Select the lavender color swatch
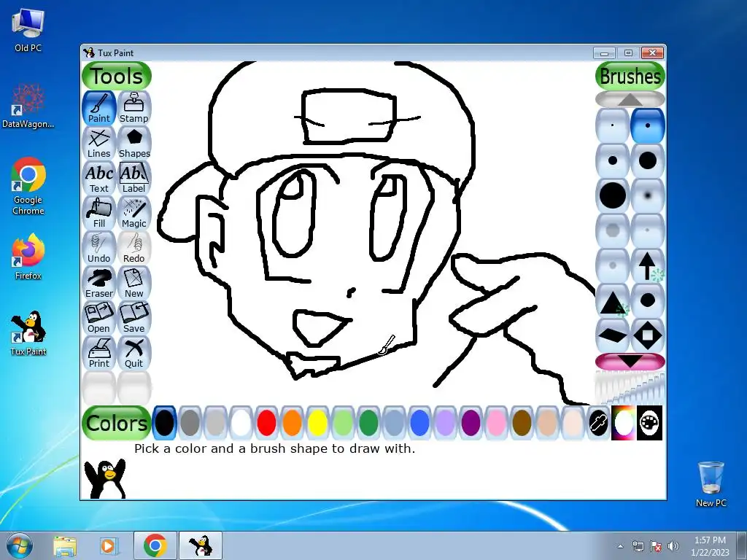747x560 pixels. tap(446, 423)
